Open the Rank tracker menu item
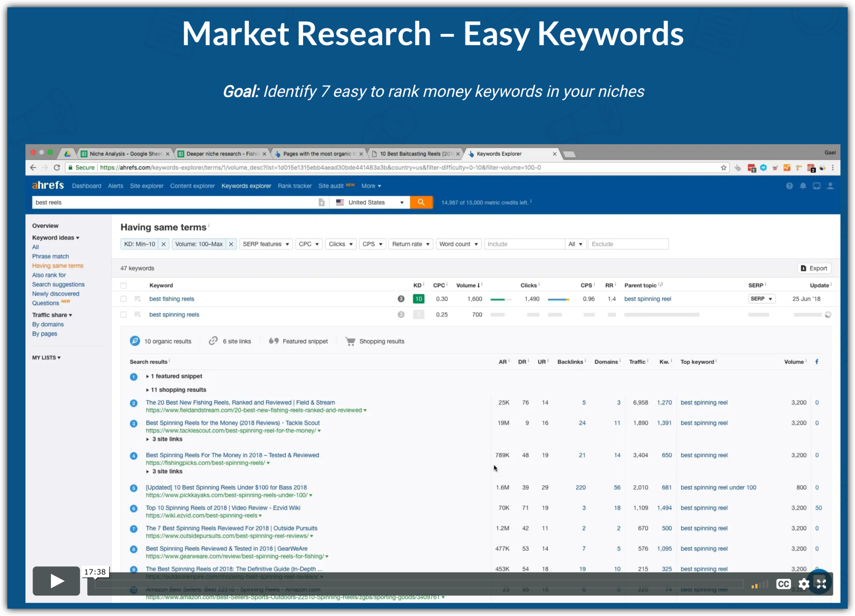The image size is (855, 616). pos(294,186)
